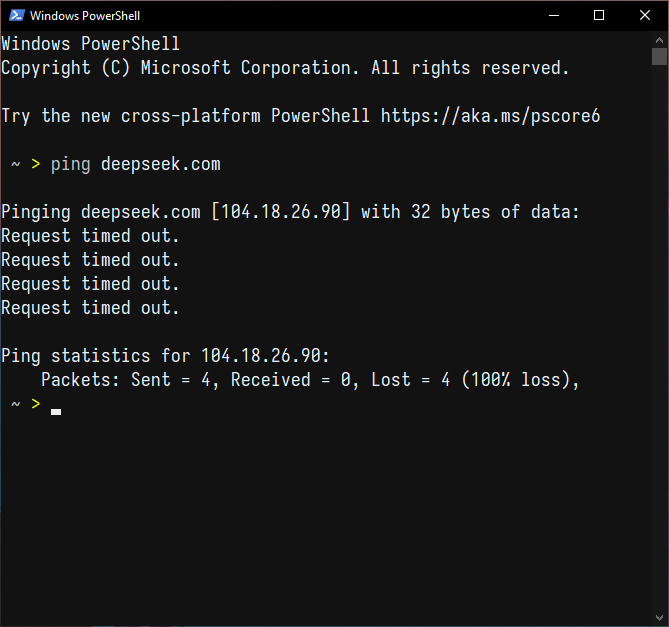The height and width of the screenshot is (627, 669).
Task: Click the scrollbar down arrow
Action: pyautogui.click(x=659, y=618)
